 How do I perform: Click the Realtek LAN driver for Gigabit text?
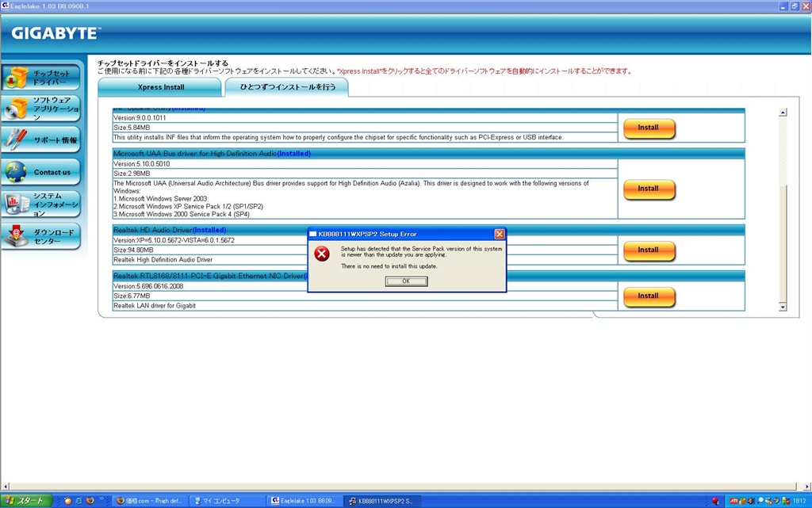(155, 306)
